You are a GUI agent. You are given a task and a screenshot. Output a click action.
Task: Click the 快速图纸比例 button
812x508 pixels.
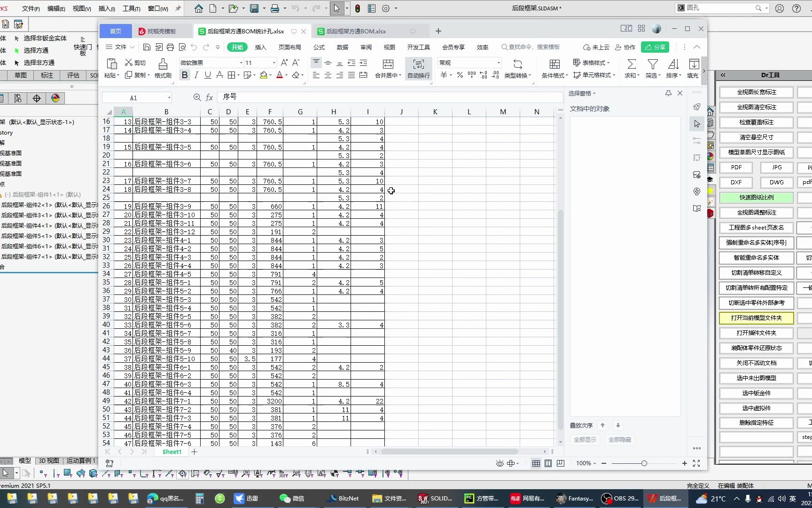point(756,197)
